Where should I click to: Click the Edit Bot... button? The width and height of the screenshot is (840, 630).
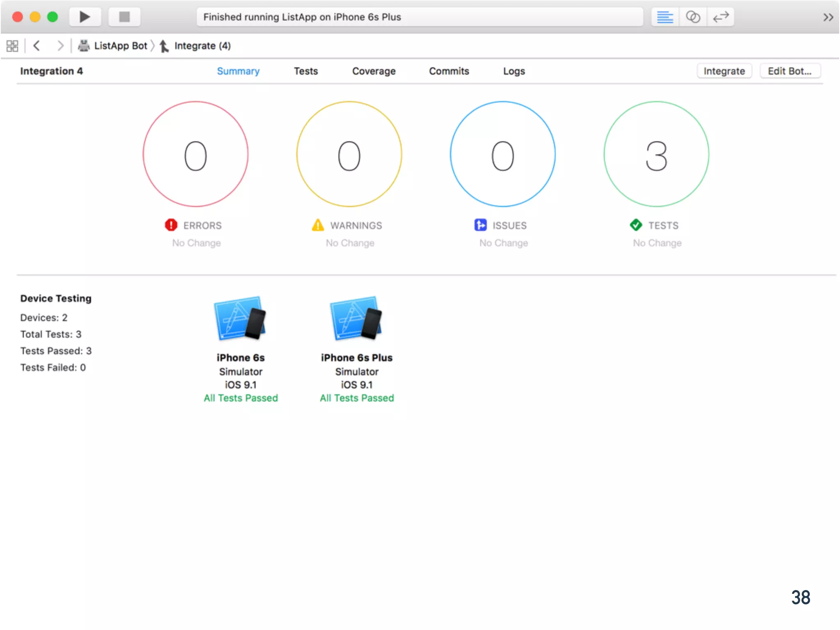[x=790, y=71]
